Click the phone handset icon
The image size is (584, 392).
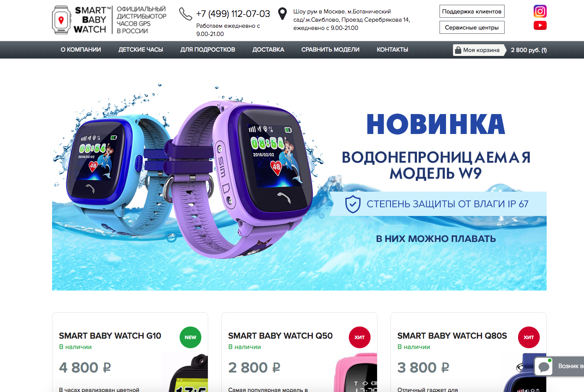click(185, 14)
